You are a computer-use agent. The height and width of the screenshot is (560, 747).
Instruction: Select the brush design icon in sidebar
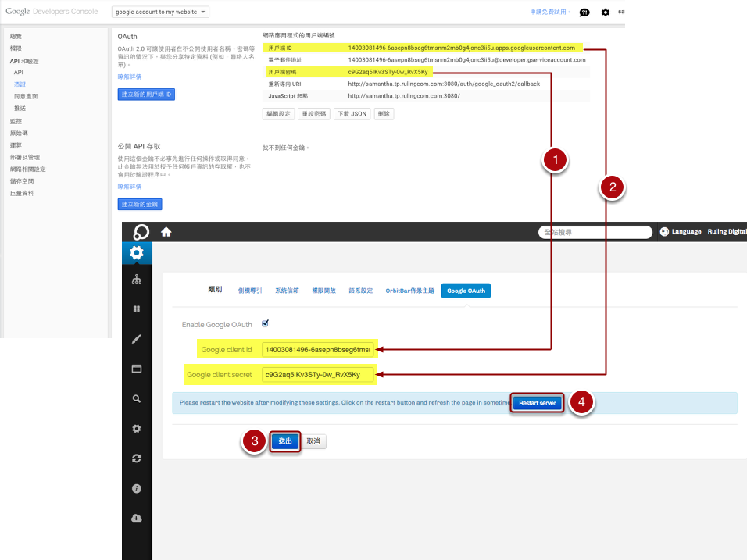[x=137, y=339]
